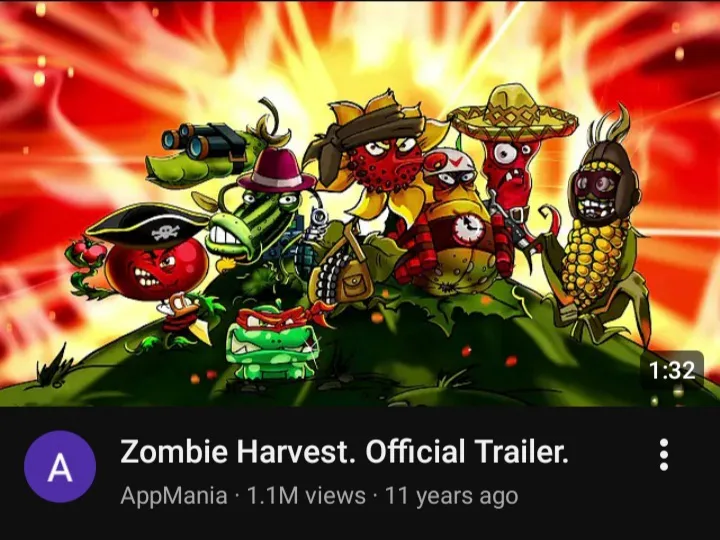Click the clock strapped to the yellow squash
The width and height of the screenshot is (720, 540).
pyautogui.click(x=468, y=228)
